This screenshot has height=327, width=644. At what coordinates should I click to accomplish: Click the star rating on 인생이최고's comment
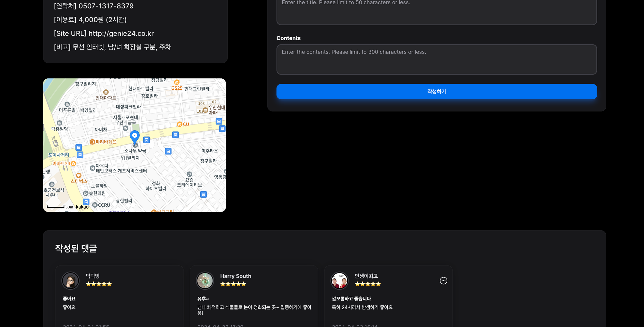point(368,284)
